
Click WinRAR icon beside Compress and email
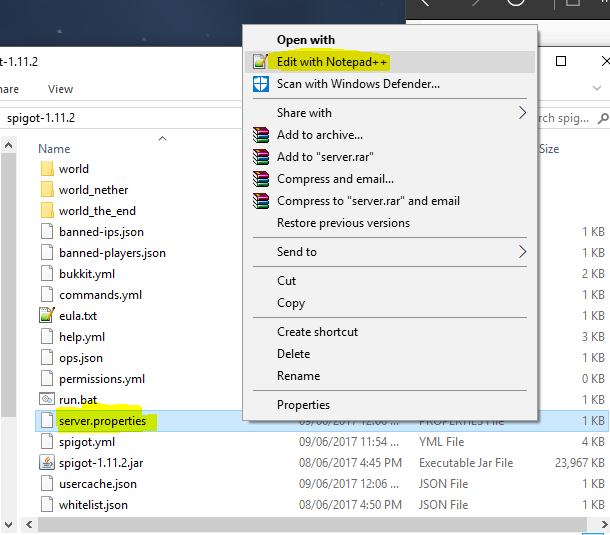pos(261,179)
